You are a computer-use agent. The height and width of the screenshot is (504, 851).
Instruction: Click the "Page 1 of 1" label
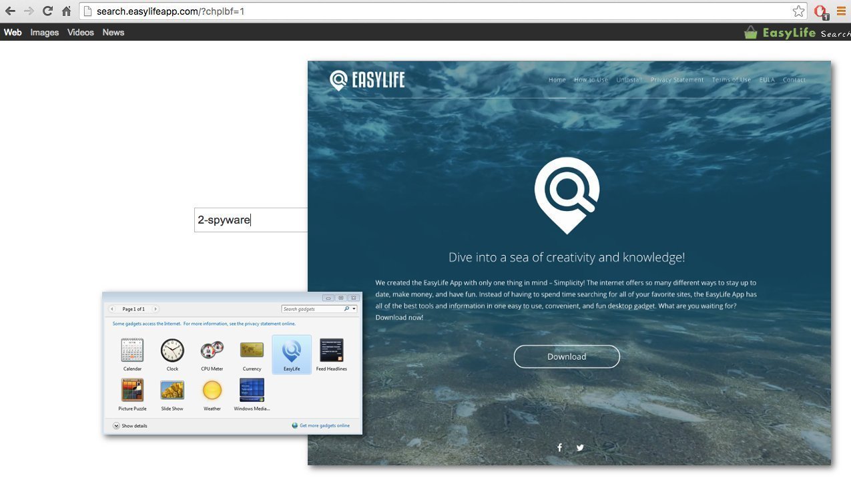[x=133, y=309]
